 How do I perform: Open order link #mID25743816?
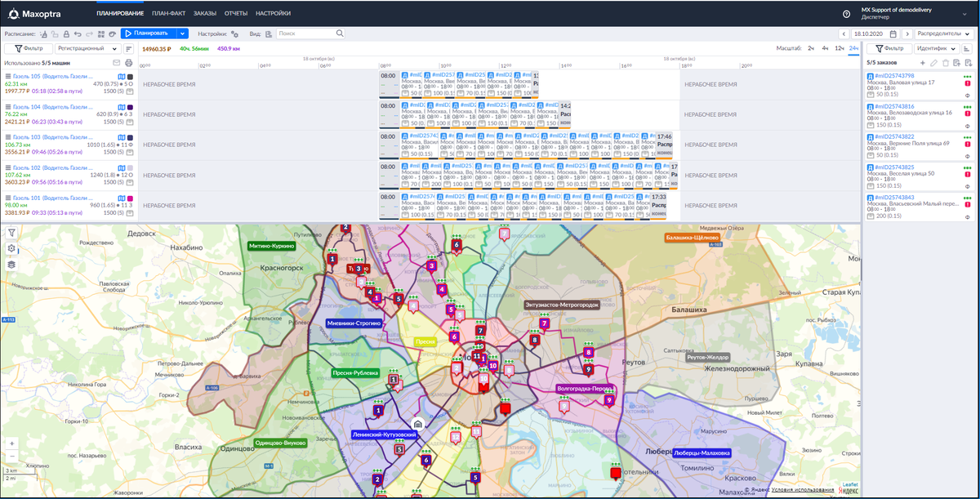(894, 106)
